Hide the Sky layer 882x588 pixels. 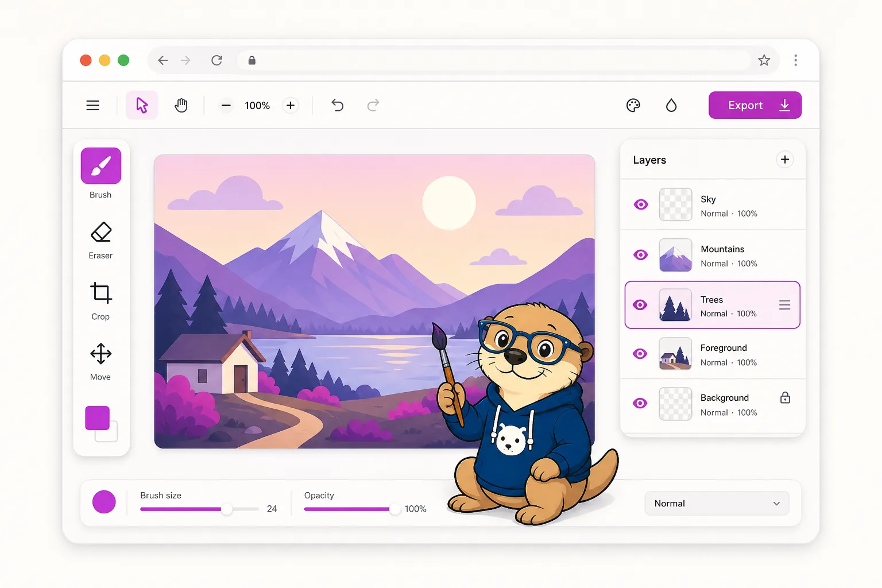[x=641, y=204]
